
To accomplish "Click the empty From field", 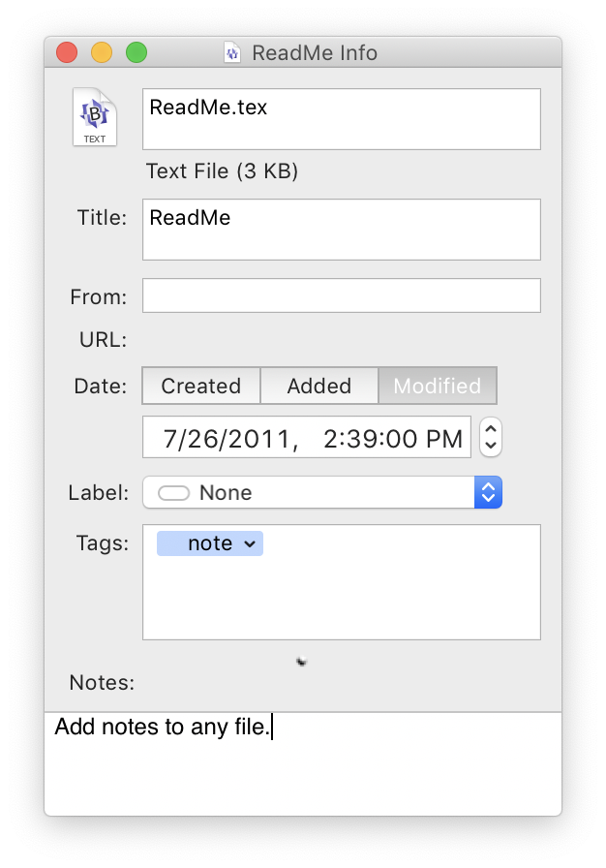I will tap(341, 295).
